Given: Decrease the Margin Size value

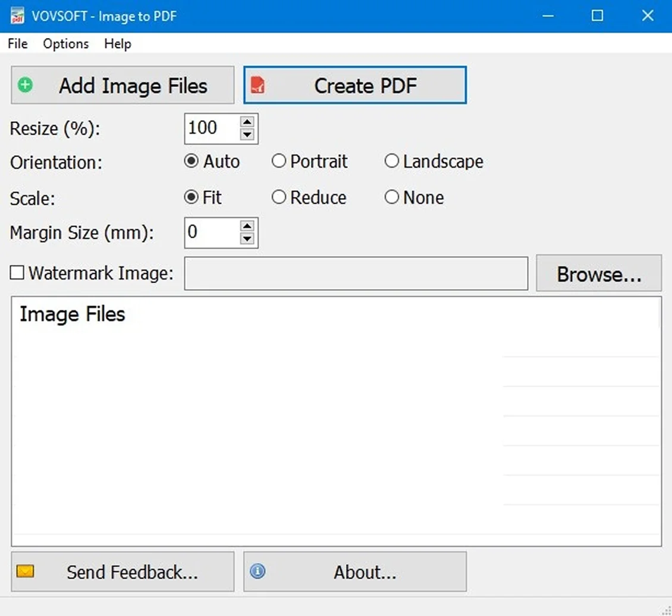Looking at the screenshot, I should [x=247, y=238].
